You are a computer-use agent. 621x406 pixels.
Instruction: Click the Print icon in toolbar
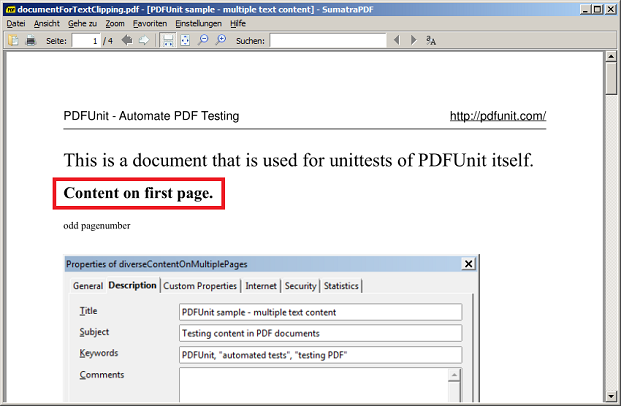(30, 40)
